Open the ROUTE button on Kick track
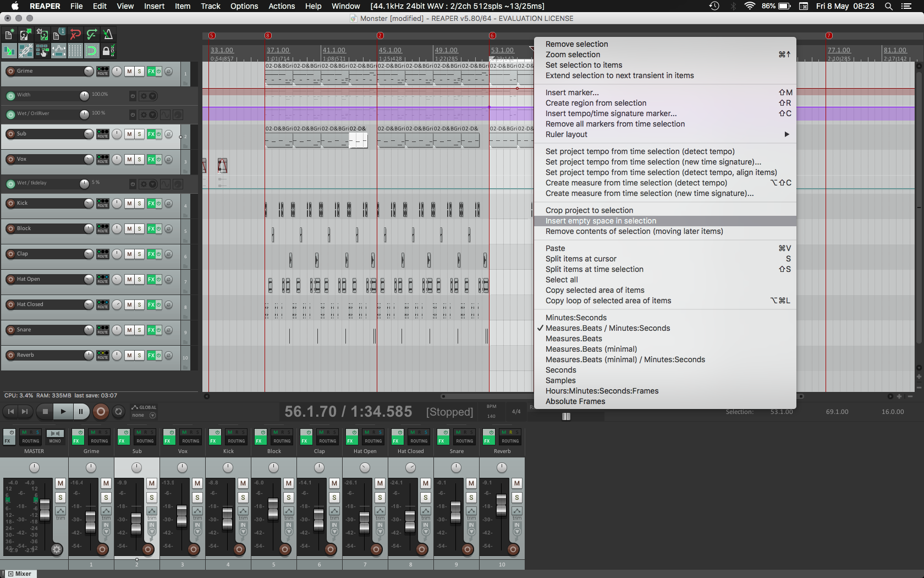The width and height of the screenshot is (924, 578). point(103,203)
